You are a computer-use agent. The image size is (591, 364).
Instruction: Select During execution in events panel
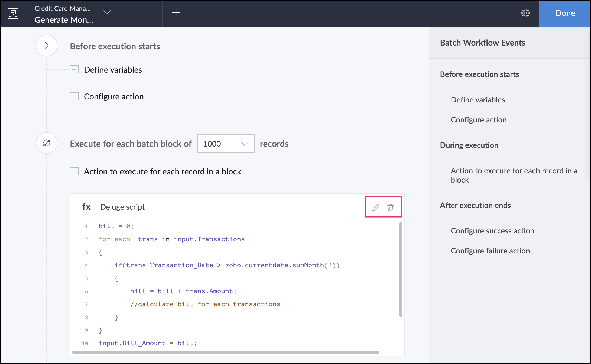pyautogui.click(x=469, y=145)
